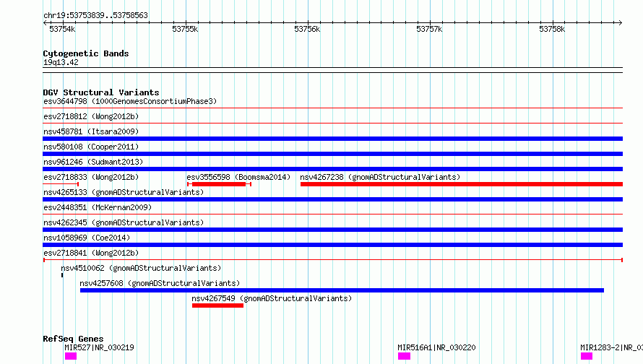Click the MIR1283-2 gene label
The width and height of the screenshot is (643, 364).
[611, 347]
